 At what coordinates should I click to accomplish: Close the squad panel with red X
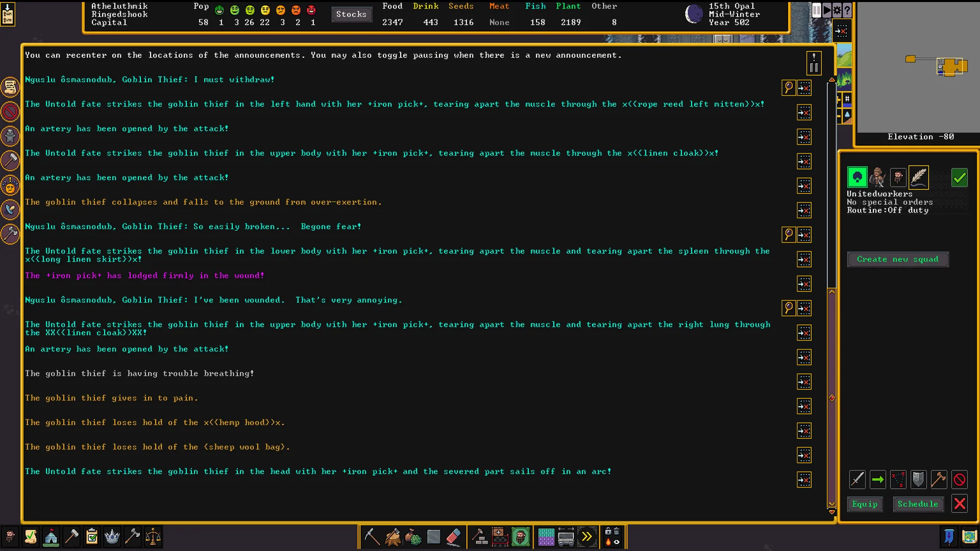[960, 504]
